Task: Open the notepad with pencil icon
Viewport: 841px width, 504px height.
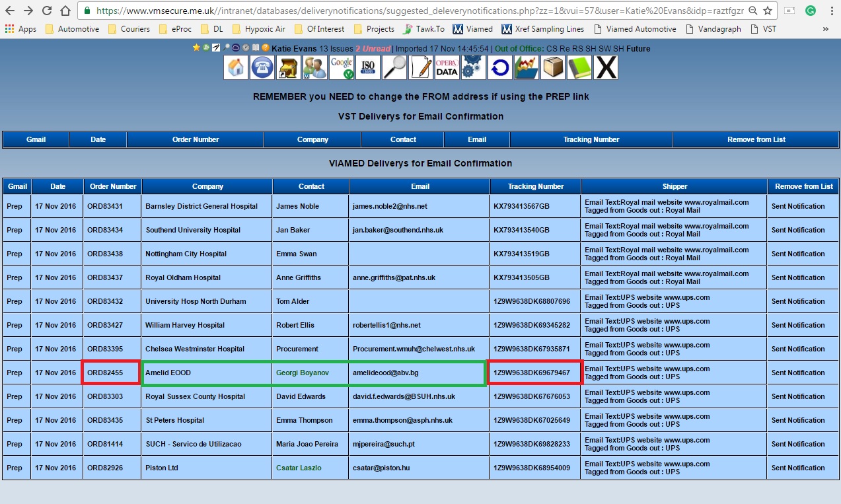Action: (x=421, y=67)
